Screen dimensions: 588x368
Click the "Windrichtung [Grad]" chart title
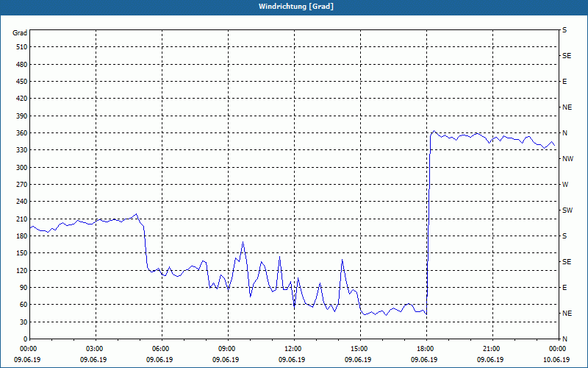click(x=296, y=7)
